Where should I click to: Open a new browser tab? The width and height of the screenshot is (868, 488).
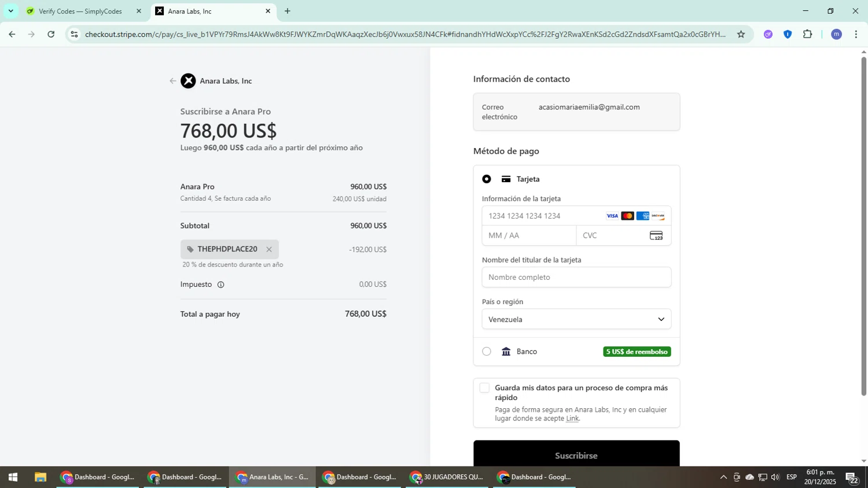tap(288, 11)
